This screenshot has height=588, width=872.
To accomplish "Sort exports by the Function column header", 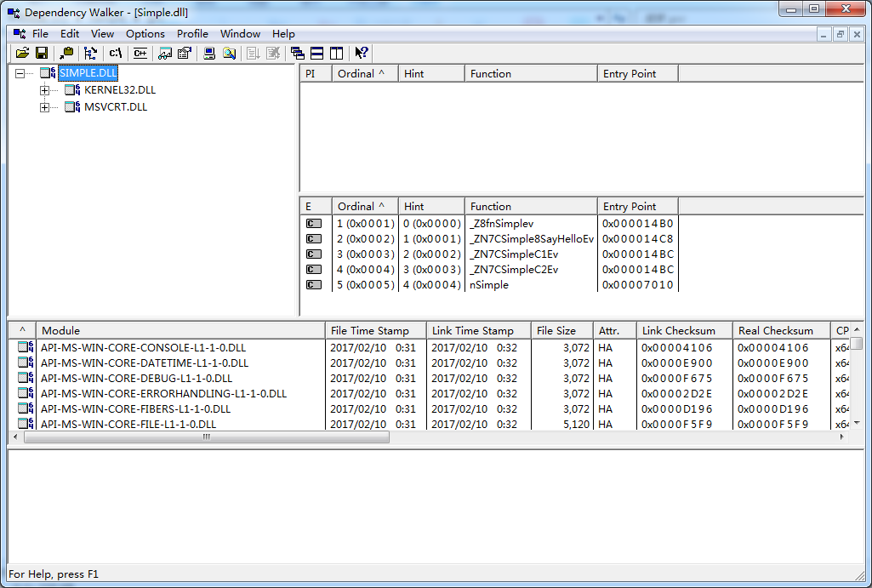I will 531,207.
